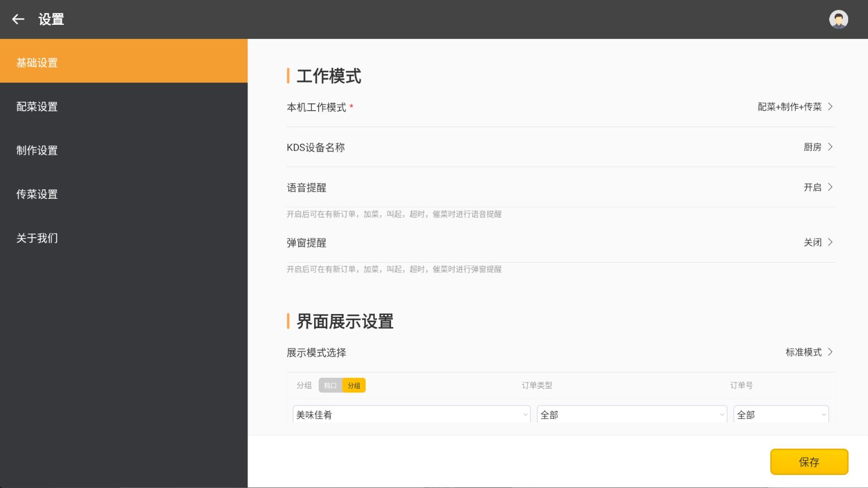Screen dimensions: 868x488
Task: Open the 订单号 全部 dropdown
Action: 781,415
